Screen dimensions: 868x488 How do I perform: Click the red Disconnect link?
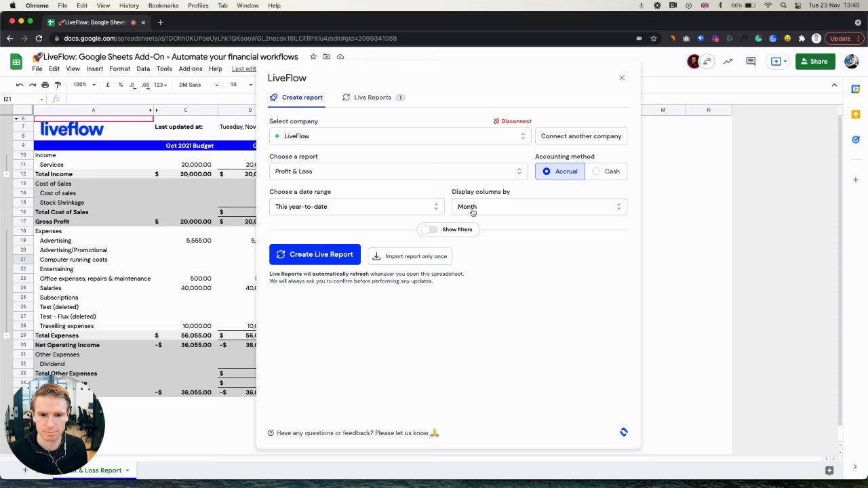click(513, 121)
